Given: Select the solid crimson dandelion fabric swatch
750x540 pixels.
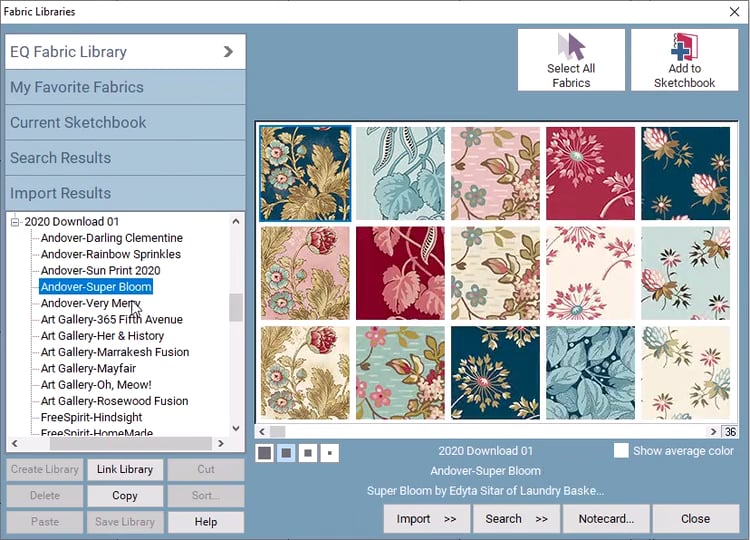Looking at the screenshot, I should pyautogui.click(x=590, y=173).
